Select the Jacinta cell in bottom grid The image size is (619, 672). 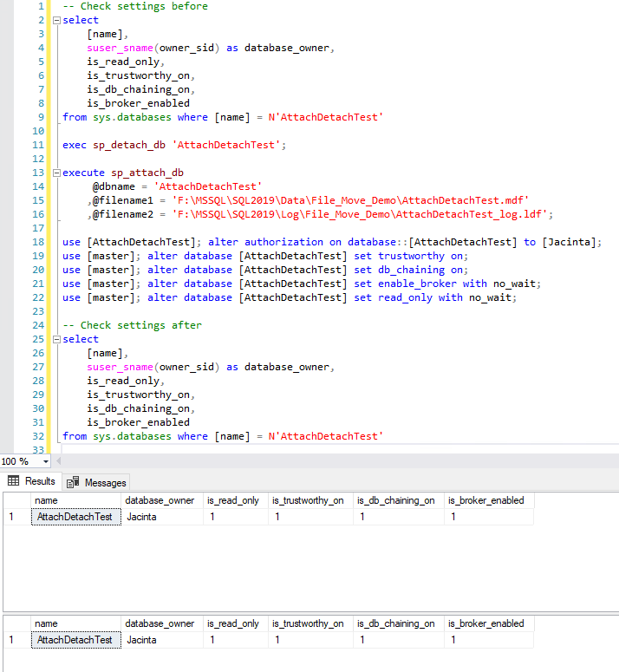(x=162, y=640)
